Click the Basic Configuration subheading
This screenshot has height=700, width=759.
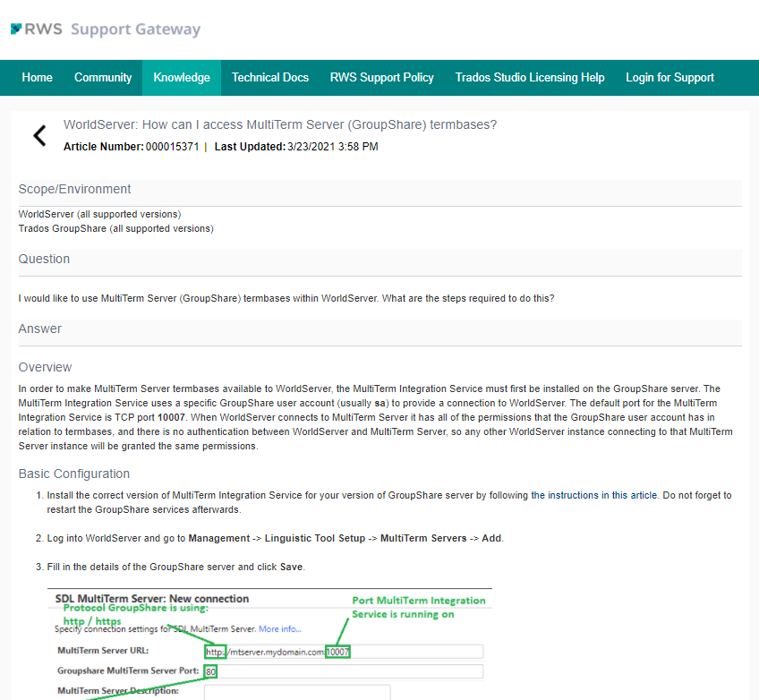(x=74, y=474)
